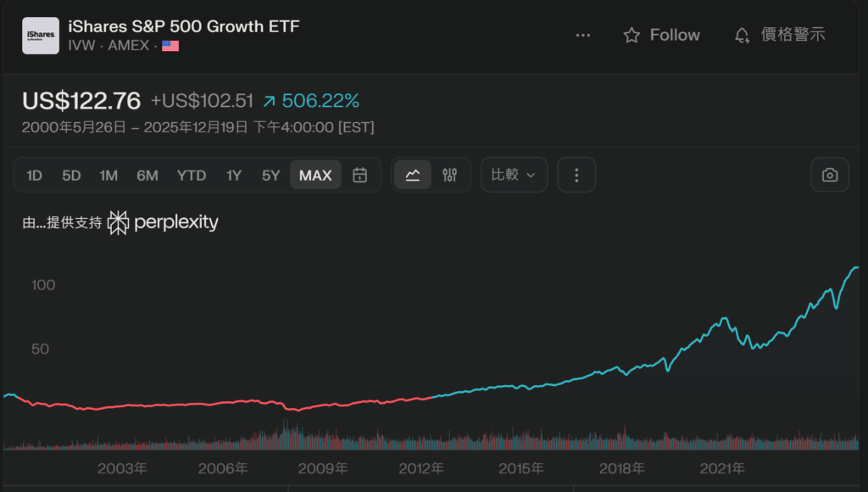Switch chart to 1M range

(108, 176)
